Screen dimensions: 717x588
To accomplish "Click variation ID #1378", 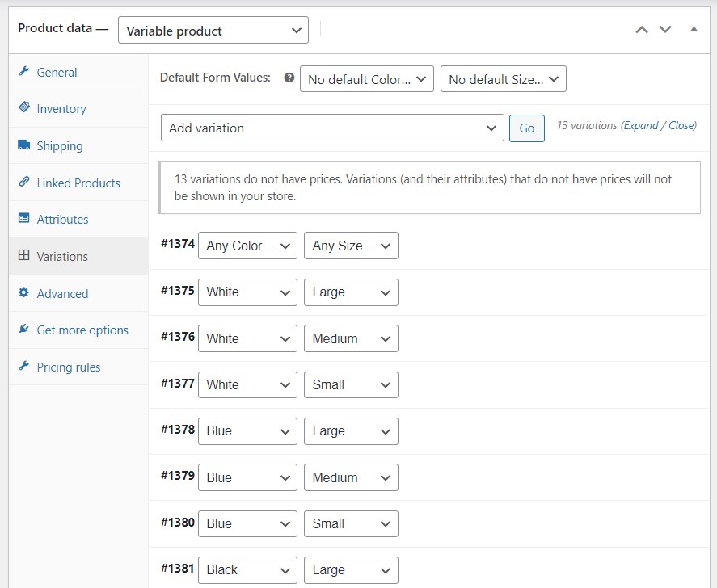I will pyautogui.click(x=178, y=429).
